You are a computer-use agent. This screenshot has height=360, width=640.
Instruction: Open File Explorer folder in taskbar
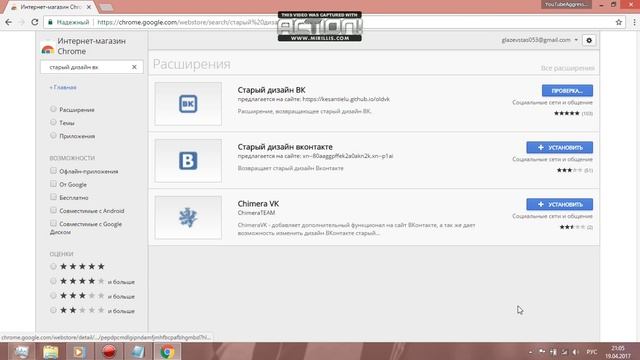[x=51, y=351]
